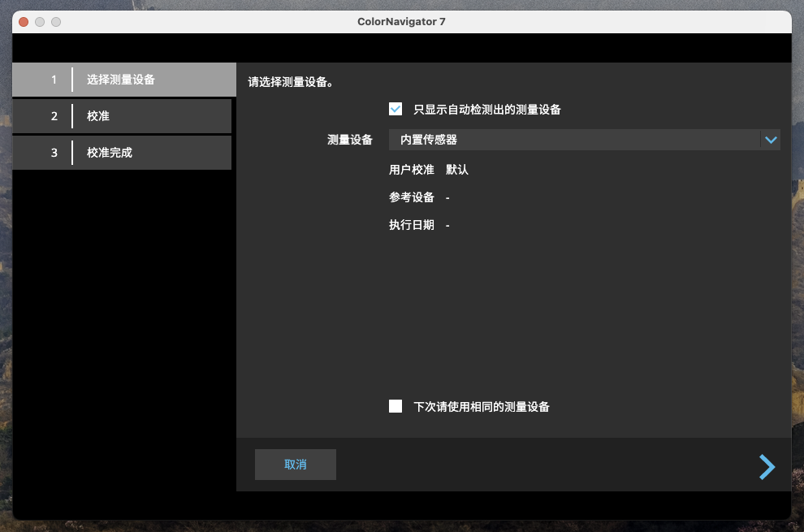Screen dimensions: 804x532
Task: Enable 下次请使用相同的测量设备 checkbox
Action: (396, 406)
